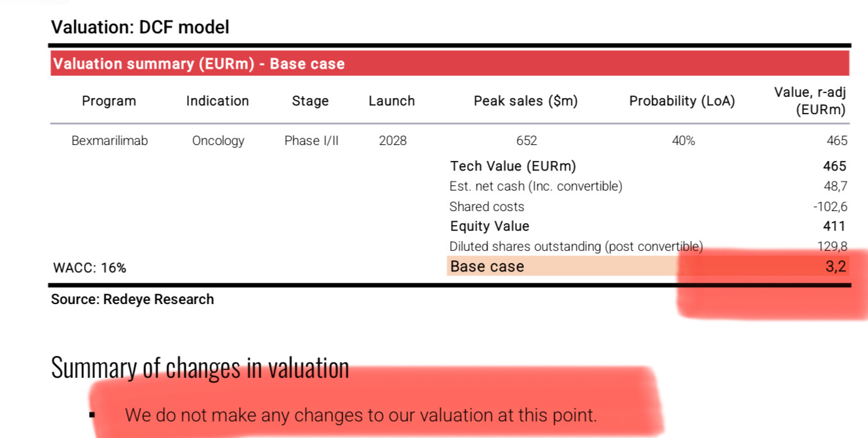Click the Program column header
This screenshot has width=868, height=438.
(109, 101)
